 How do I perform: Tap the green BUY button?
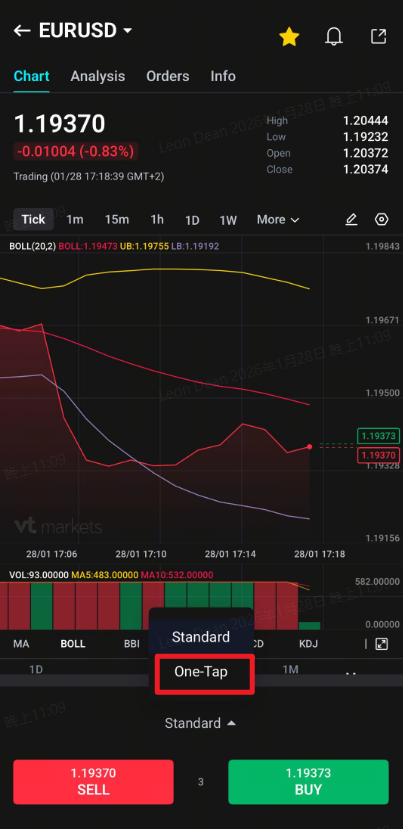308,781
